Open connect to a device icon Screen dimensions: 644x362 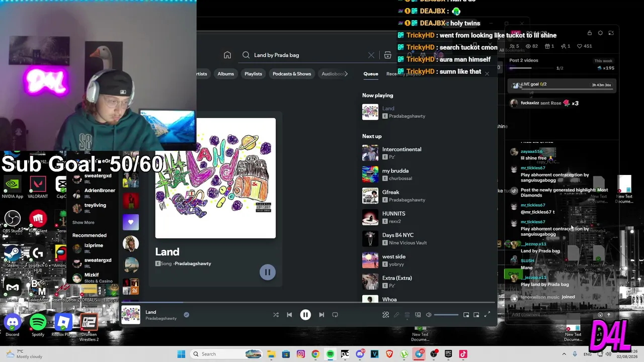(418, 315)
